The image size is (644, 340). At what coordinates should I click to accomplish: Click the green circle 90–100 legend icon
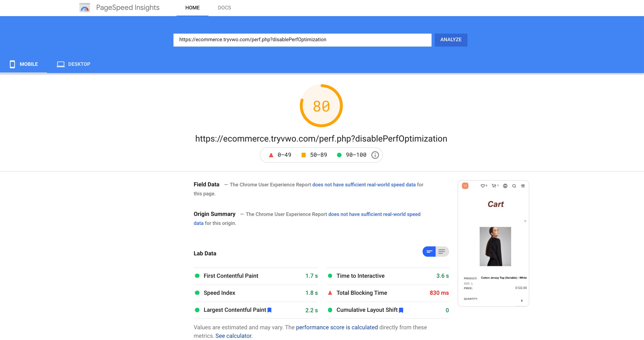click(339, 155)
